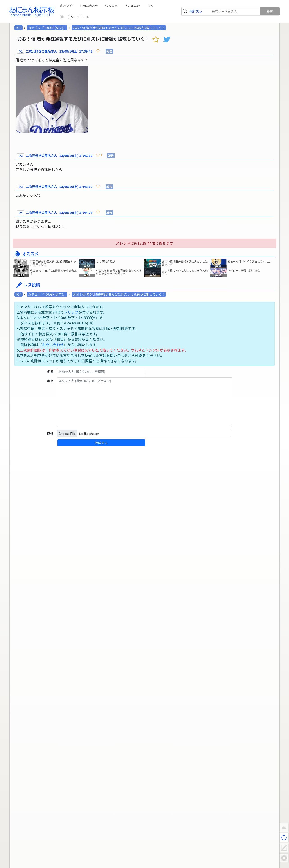
Task: Open あにまんch in the top menu
Action: click(x=133, y=6)
